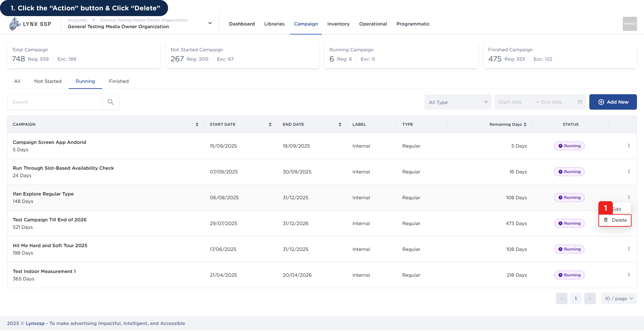644x331 pixels.
Task: Click the Lynx SSP logo
Action: [30, 24]
